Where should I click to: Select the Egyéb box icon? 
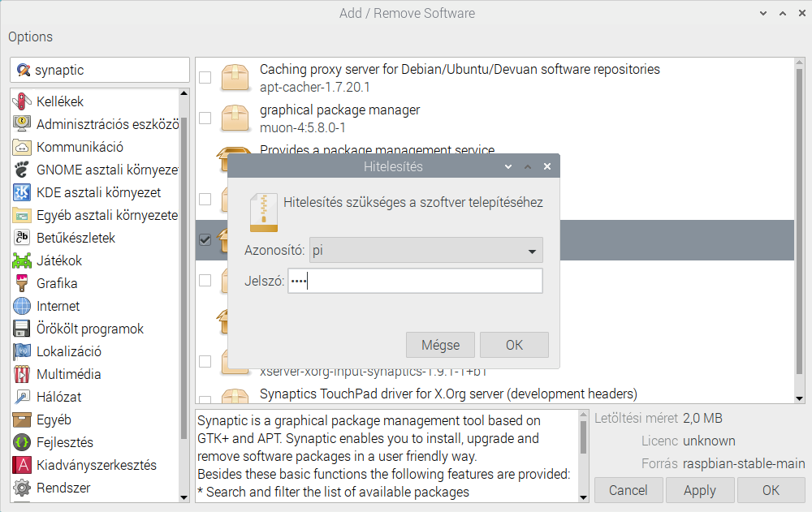(x=22, y=419)
